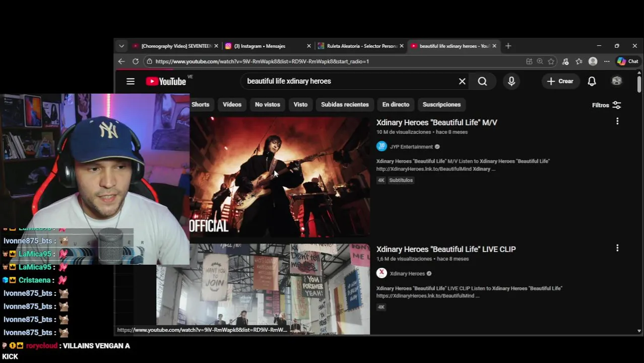The width and height of the screenshot is (644, 363).
Task: Click the 4K badge on LIVE CLIP result
Action: pyautogui.click(x=381, y=307)
